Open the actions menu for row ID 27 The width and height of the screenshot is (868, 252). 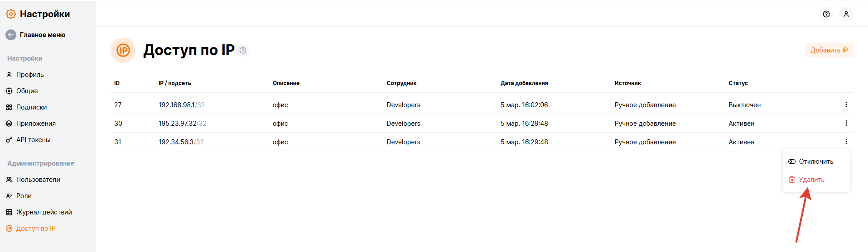846,105
